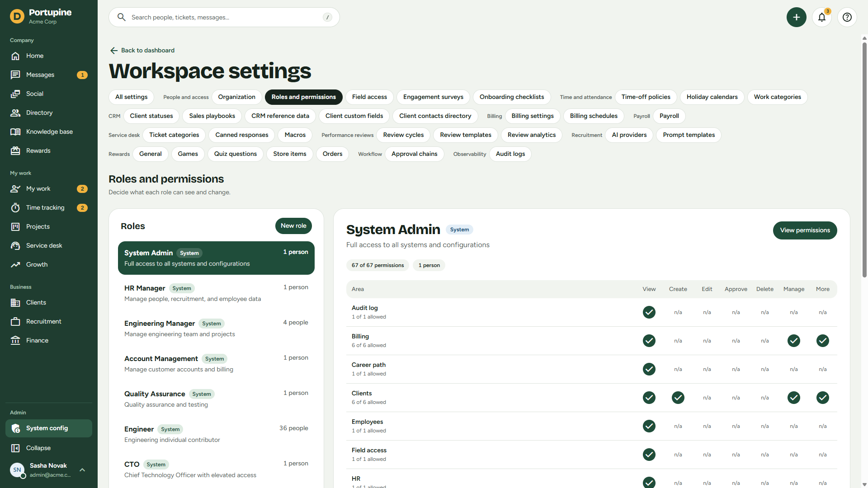Open the Approval chains tab
Viewport: 868px width, 488px height.
coord(415,154)
